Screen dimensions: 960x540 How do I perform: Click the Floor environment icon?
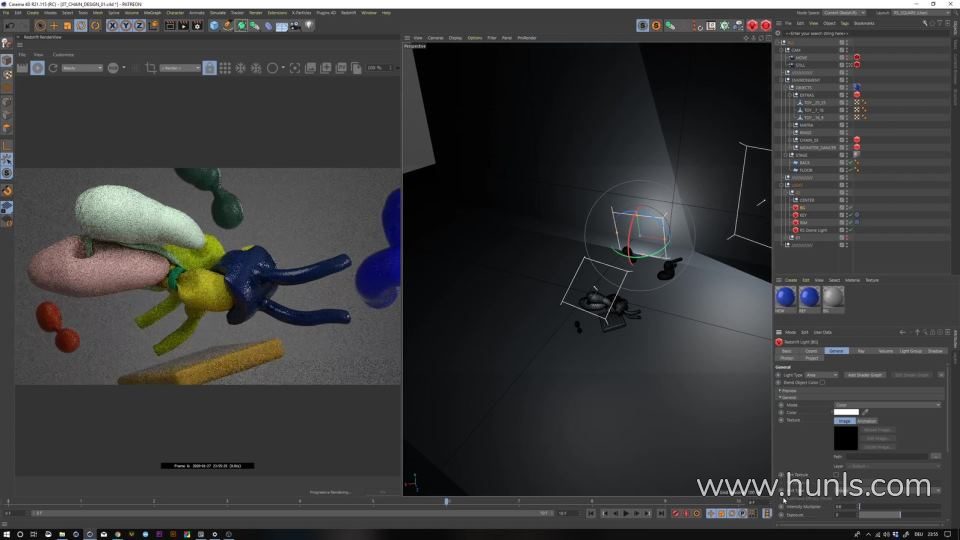pyautogui.click(x=282, y=26)
